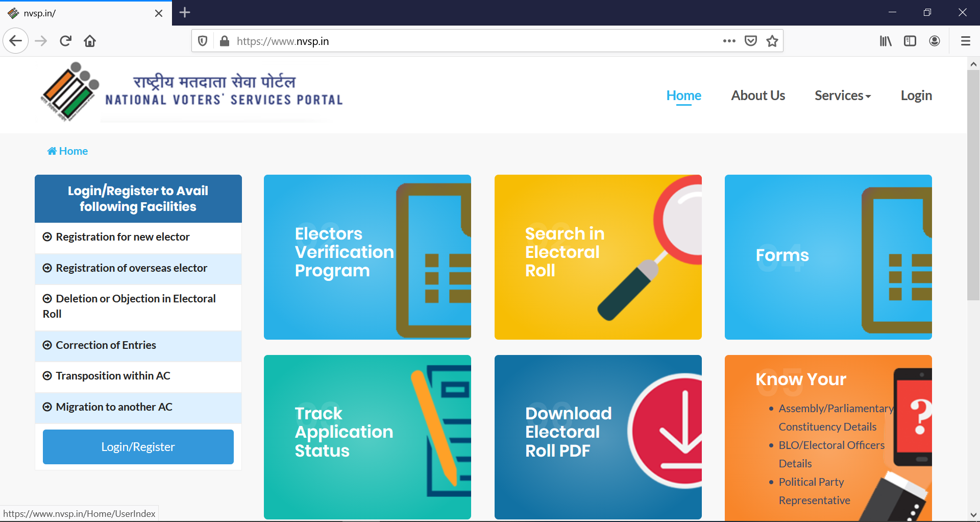Click the Firefox account profile icon
The height and width of the screenshot is (522, 980).
click(x=935, y=41)
